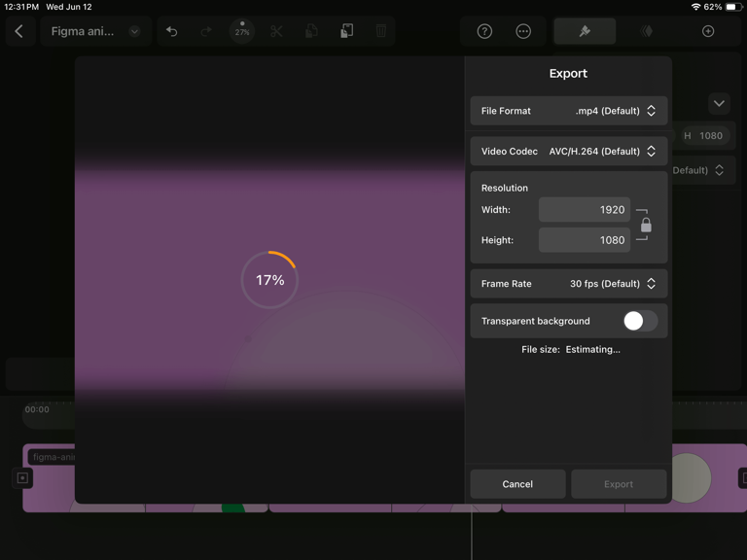This screenshot has height=560, width=747.
Task: Open the Video Codec dropdown
Action: 568,152
